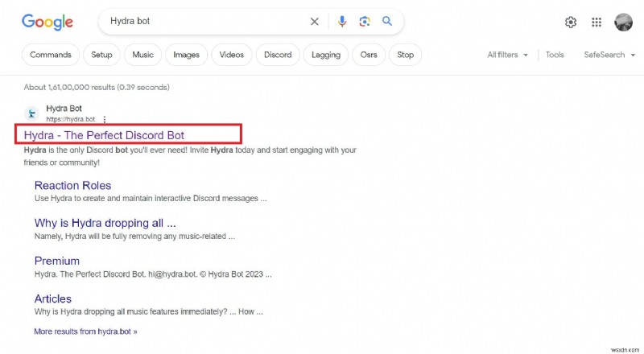
Task: Select the Stop filter chip
Action: point(405,55)
